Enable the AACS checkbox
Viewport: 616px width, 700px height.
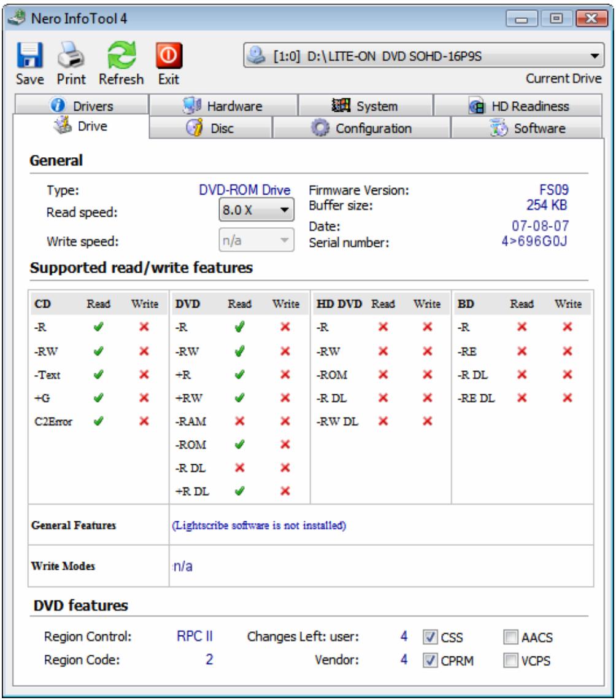510,637
